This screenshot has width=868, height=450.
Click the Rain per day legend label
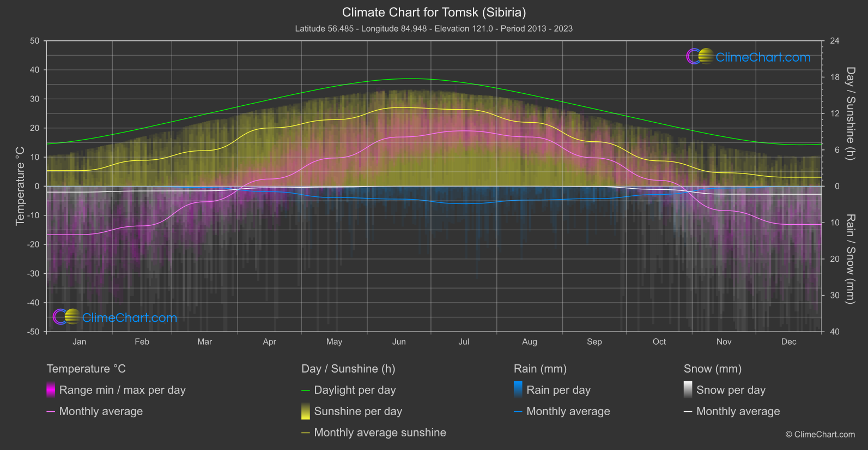point(559,390)
